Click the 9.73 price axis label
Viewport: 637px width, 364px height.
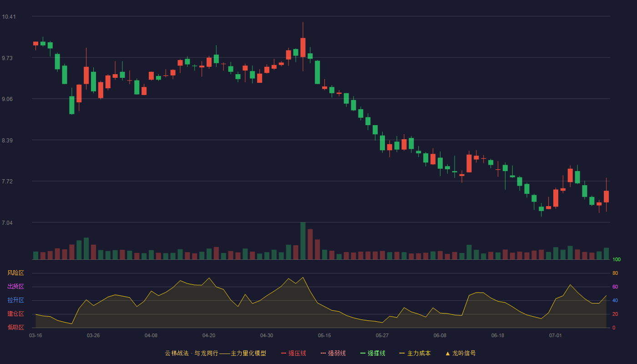pos(7,58)
